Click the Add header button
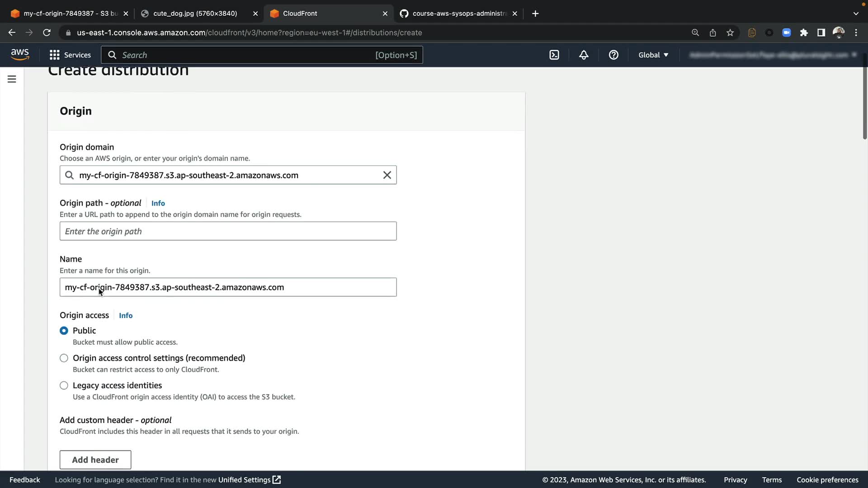The width and height of the screenshot is (868, 488). tap(95, 460)
